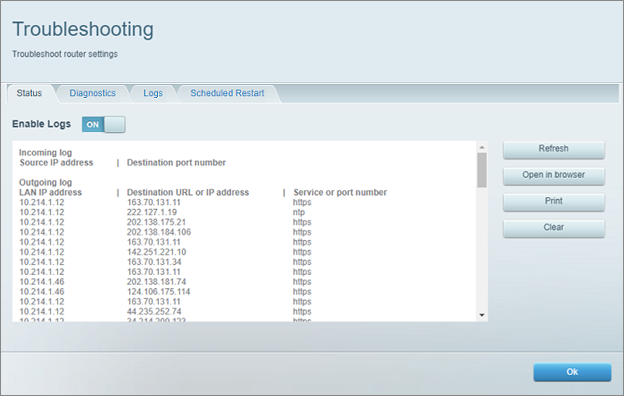
Task: Confirm with the Ok button
Action: coord(572,372)
